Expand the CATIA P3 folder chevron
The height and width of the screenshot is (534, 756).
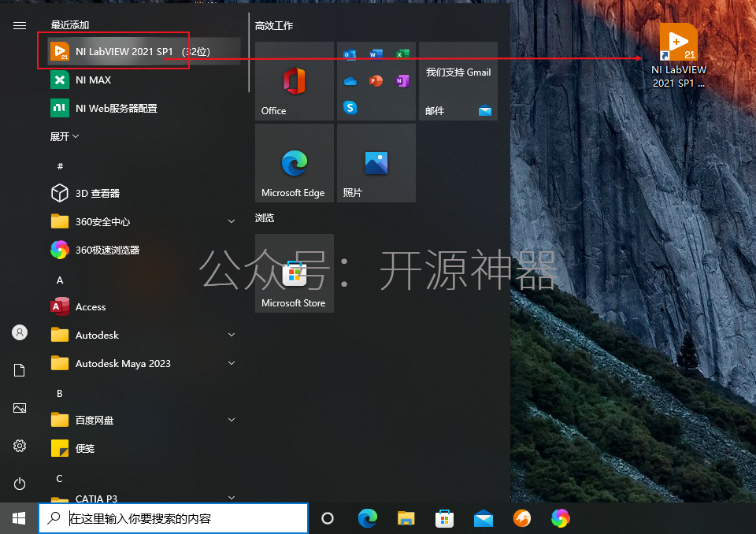232,497
